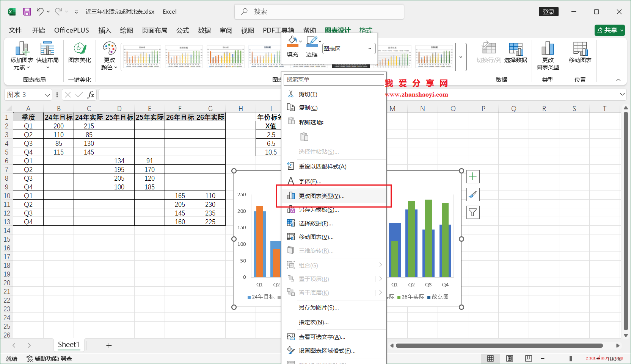Choose View Alt Text menu entry
Viewport: 631px width, 364px height.
point(334,337)
